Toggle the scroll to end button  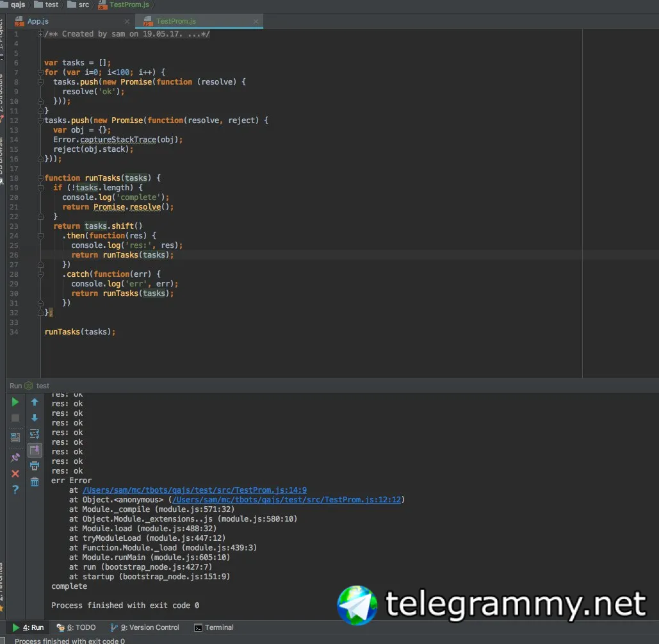pos(35,450)
